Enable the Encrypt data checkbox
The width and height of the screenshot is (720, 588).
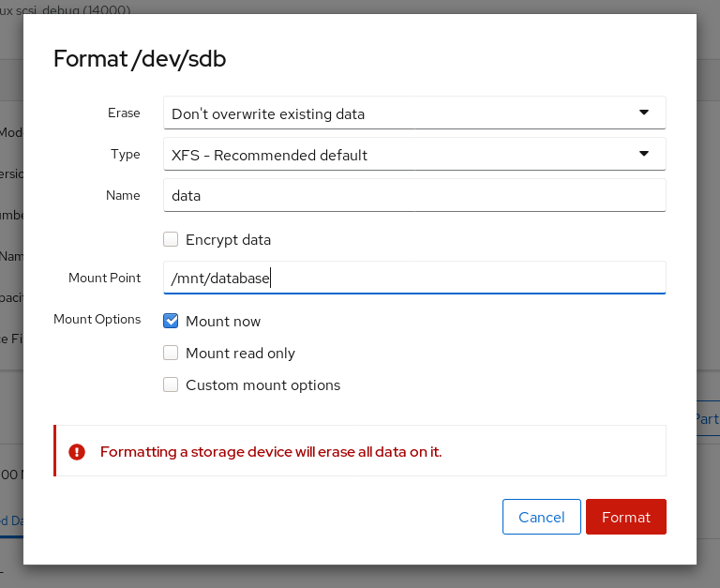coord(171,239)
